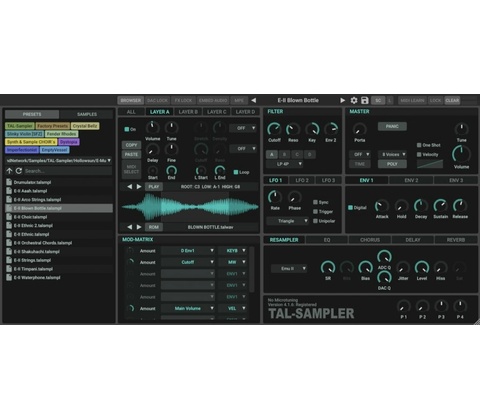Viewport: 480px width, 420px height.
Task: Adjust the filter Reso knob
Action: coord(293,129)
